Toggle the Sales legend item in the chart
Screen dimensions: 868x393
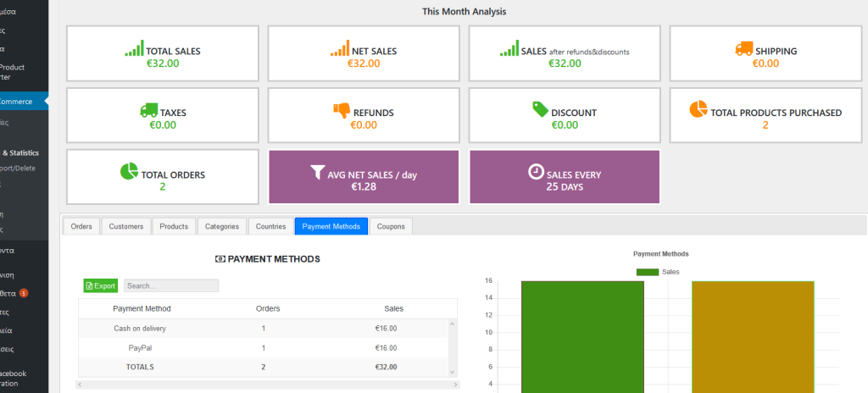click(658, 272)
